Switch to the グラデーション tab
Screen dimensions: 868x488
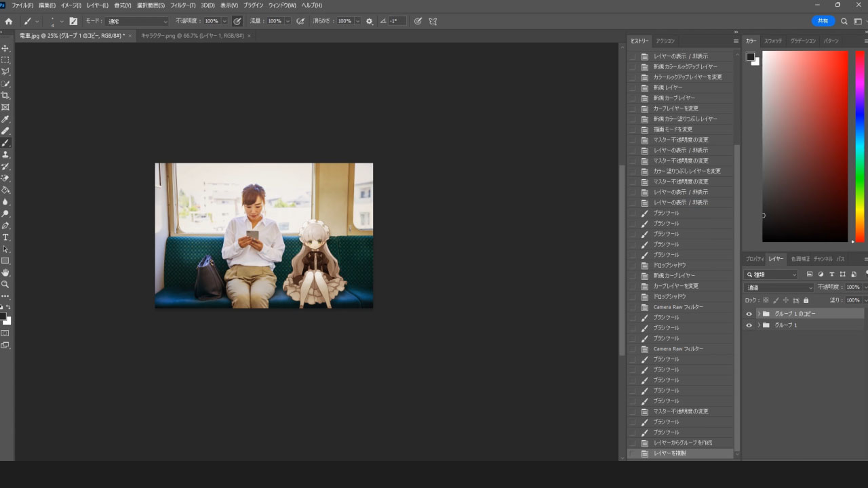tap(803, 41)
